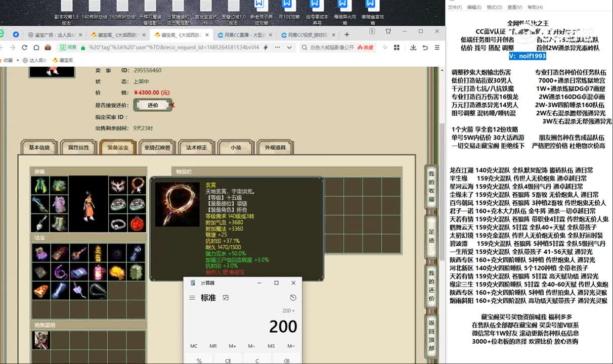This screenshot has height=364, width=613.
Task: Switch to 基本信息 tab
Action: click(39, 148)
